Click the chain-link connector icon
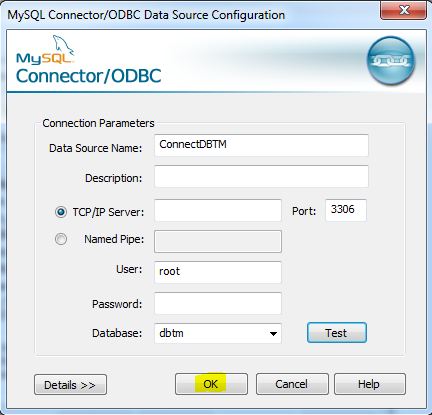This screenshot has width=432, height=415. [x=391, y=61]
